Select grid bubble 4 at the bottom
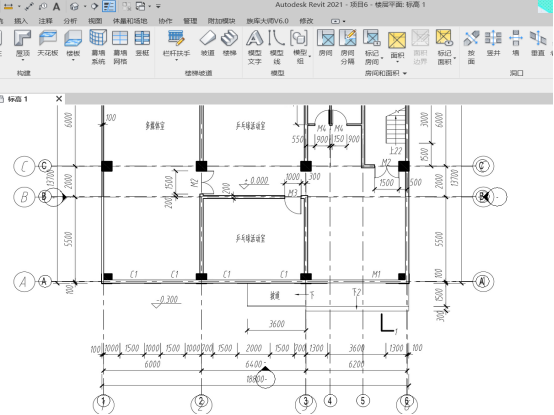This screenshot has width=554, height=415. click(330, 401)
